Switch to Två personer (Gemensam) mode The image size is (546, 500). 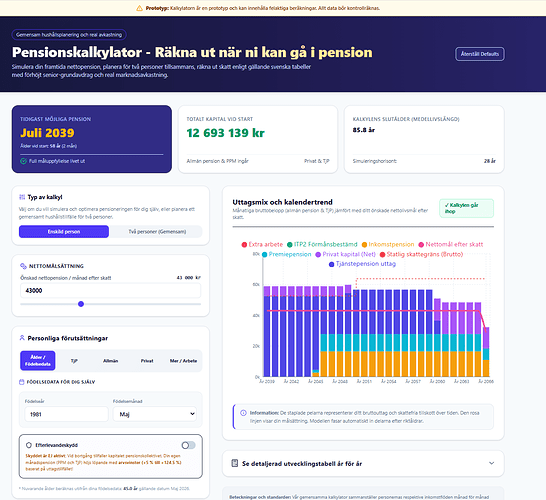(157, 232)
